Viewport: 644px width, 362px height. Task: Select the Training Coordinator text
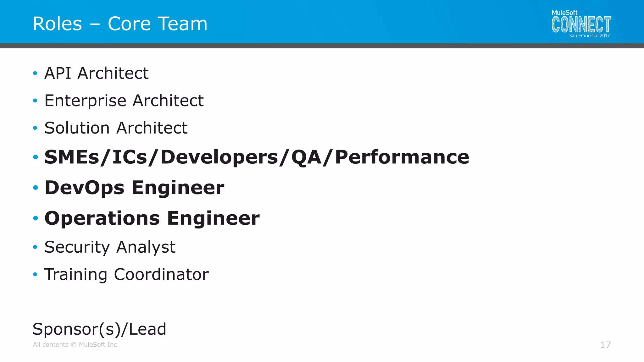click(126, 274)
